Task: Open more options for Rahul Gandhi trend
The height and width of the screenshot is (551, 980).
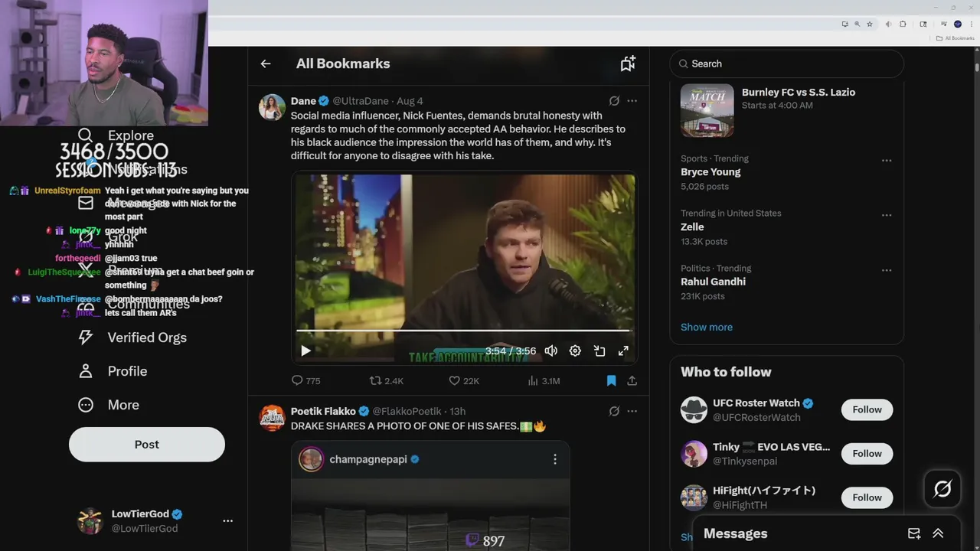Action: [887, 270]
